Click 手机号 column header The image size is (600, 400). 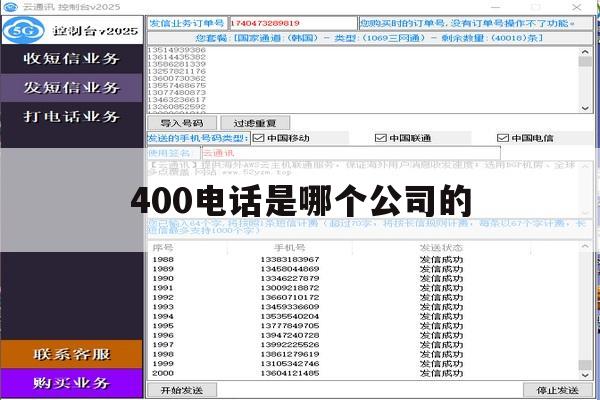pos(290,248)
